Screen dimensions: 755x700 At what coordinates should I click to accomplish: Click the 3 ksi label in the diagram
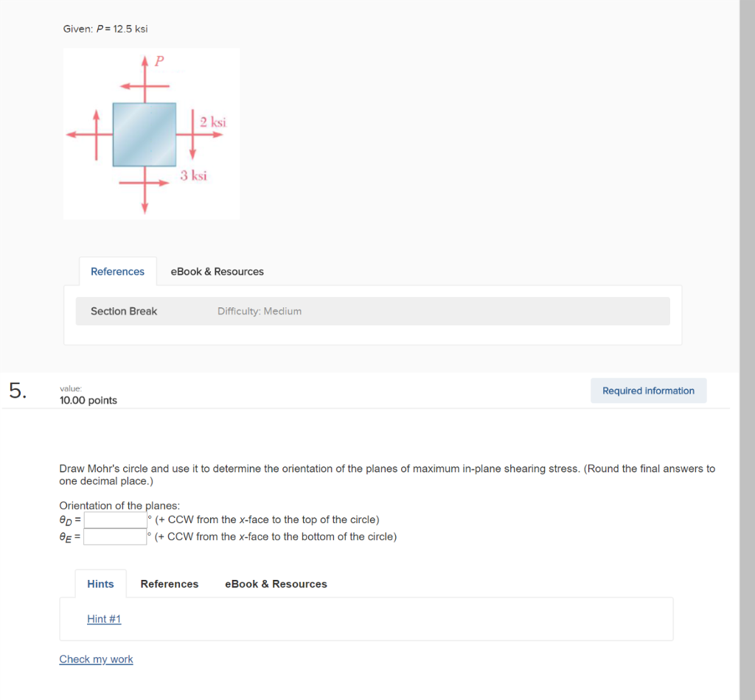click(194, 175)
